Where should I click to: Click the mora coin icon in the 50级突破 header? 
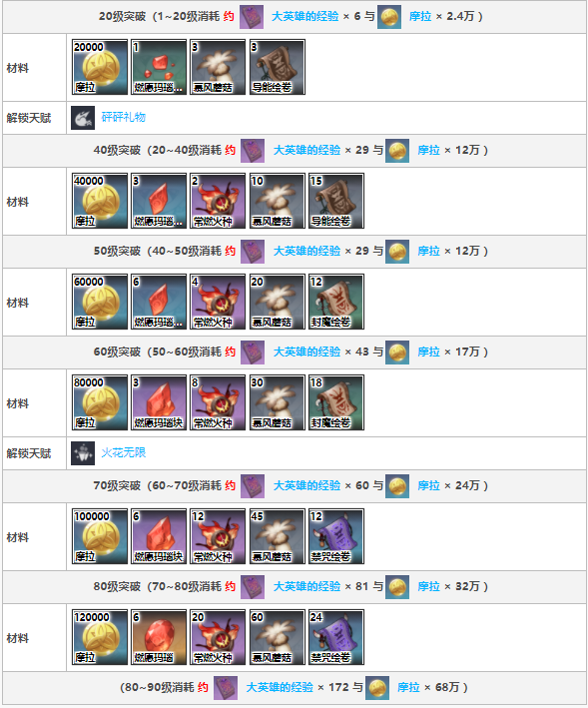tap(397, 252)
